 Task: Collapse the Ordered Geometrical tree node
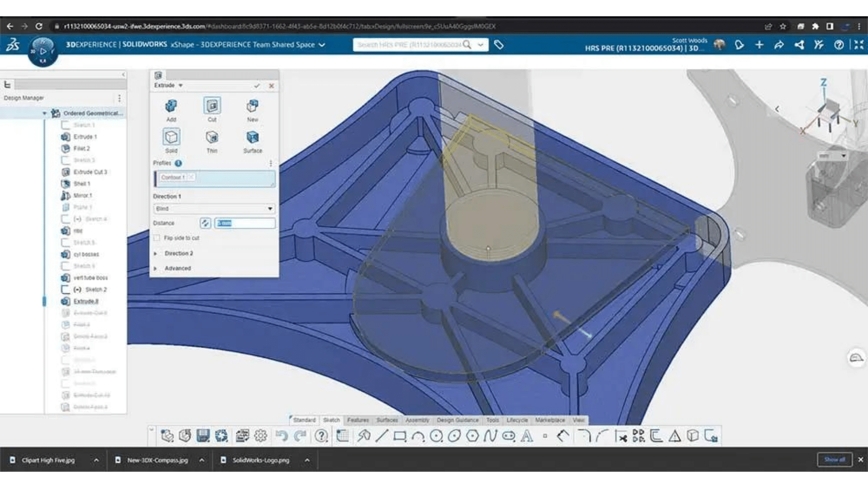44,113
